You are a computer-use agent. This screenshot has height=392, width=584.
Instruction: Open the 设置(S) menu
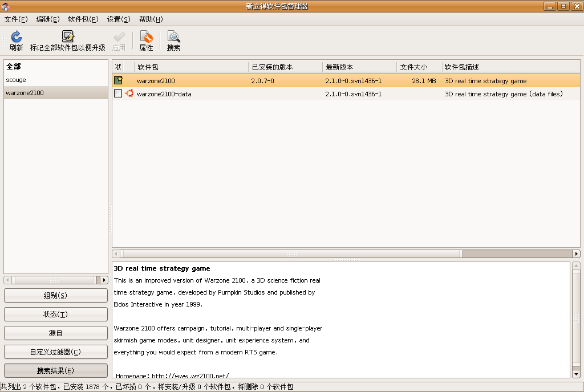(119, 19)
